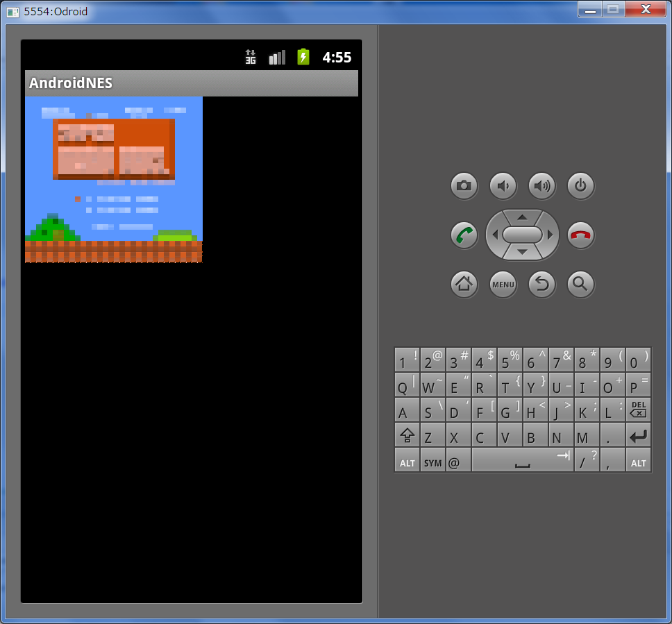
Task: Click the AndroidNES title bar
Action: (192, 83)
